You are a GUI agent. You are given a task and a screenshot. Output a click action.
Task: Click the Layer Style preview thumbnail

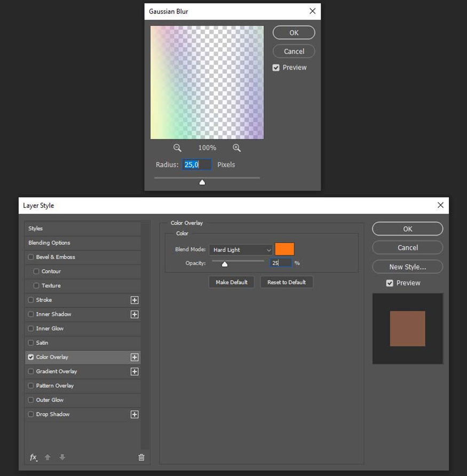[408, 329]
